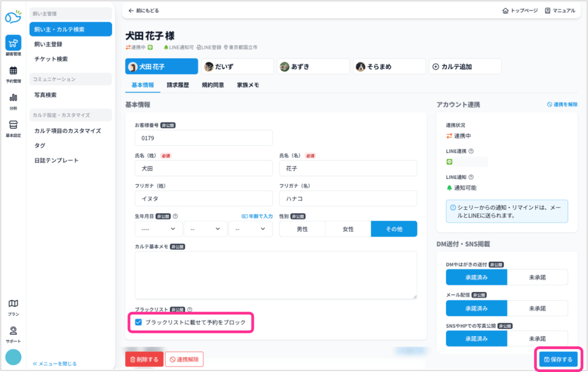This screenshot has height=372, width=588.
Task: Select 男性 for gender
Action: (302, 229)
